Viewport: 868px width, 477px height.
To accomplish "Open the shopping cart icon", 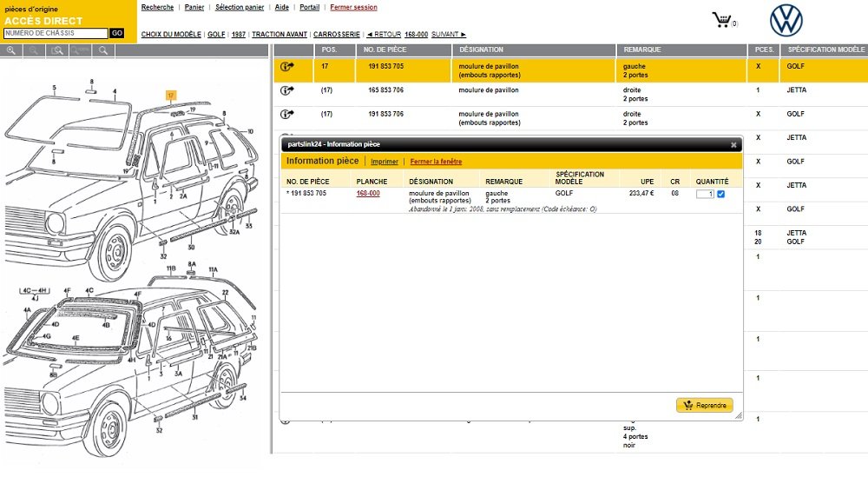I will (x=722, y=20).
